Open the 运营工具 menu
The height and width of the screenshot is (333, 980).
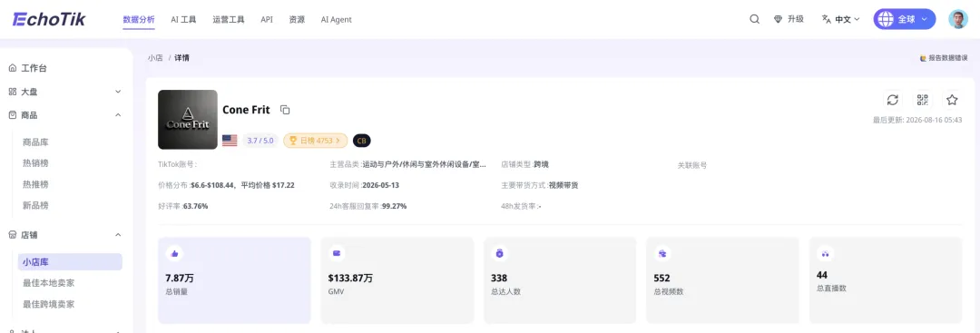click(x=229, y=19)
